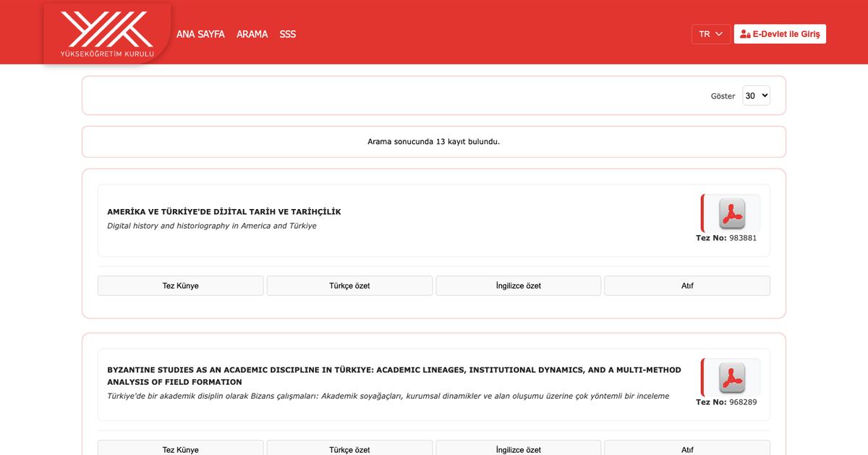Open Atıf for Dijital Tarih thesis
Viewport: 868px width, 455px height.
pyautogui.click(x=687, y=286)
